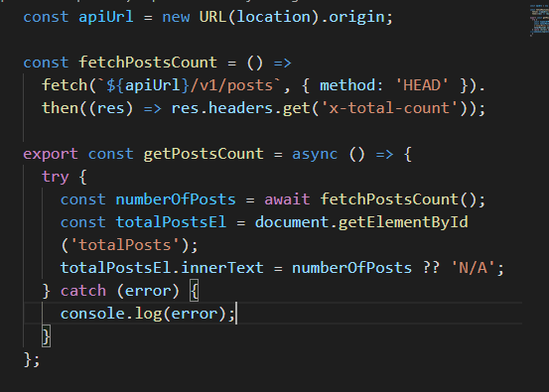Click the 'HEAD' string literal
This screenshot has height=392, width=549.
tap(422, 85)
